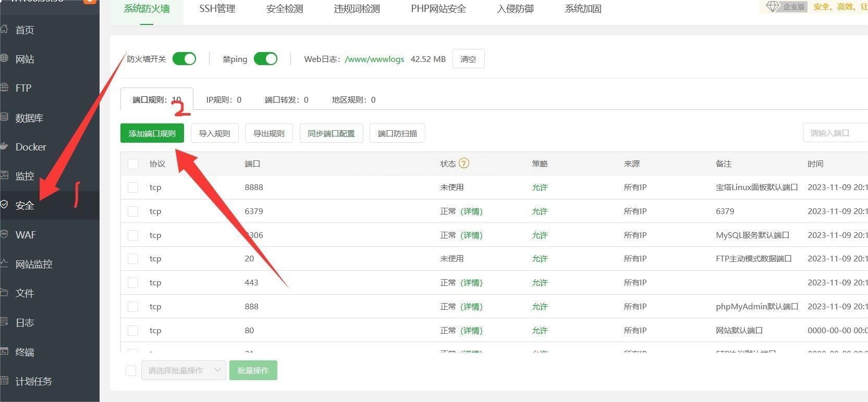Click the WAF shield icon in sidebar
868x402 pixels.
coord(4,234)
